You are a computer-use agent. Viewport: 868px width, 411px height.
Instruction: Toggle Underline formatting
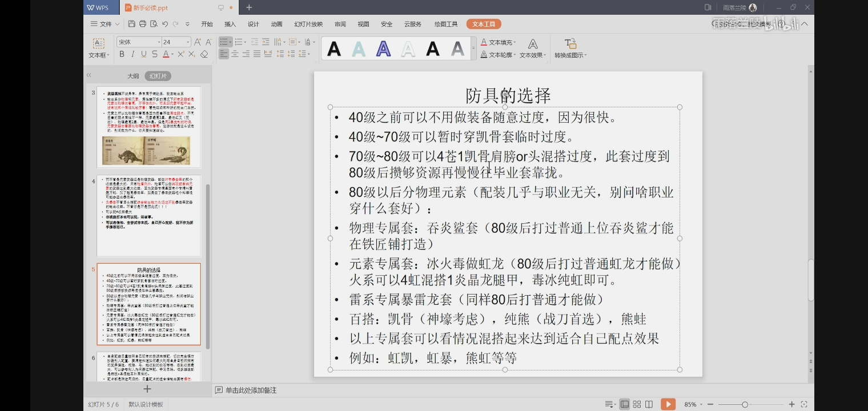(143, 54)
